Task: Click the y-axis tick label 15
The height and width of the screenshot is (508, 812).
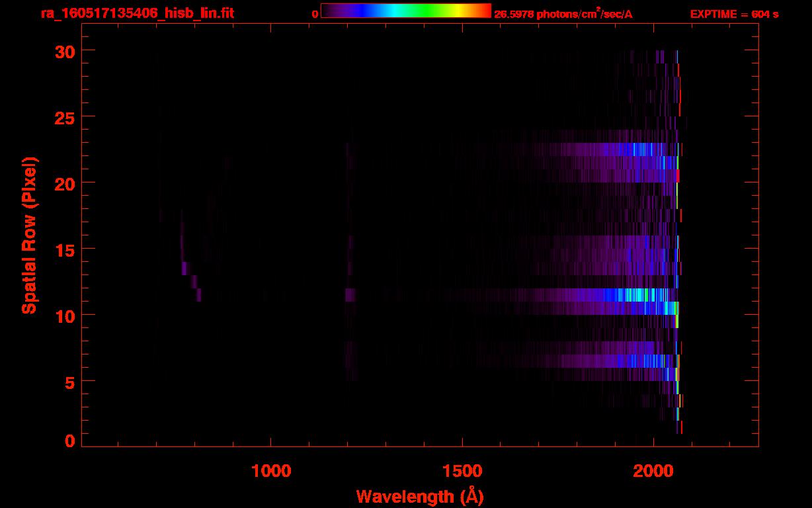Action: point(64,249)
